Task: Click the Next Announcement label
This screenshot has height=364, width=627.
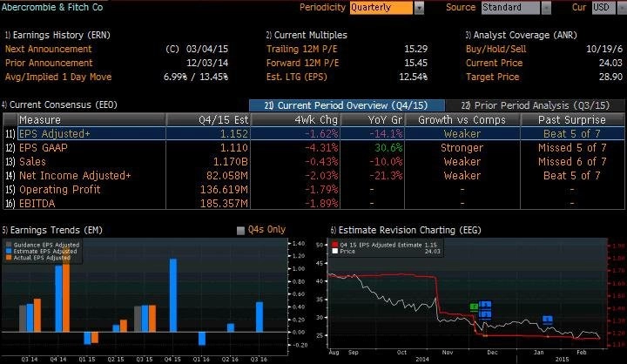Action: tap(49, 49)
